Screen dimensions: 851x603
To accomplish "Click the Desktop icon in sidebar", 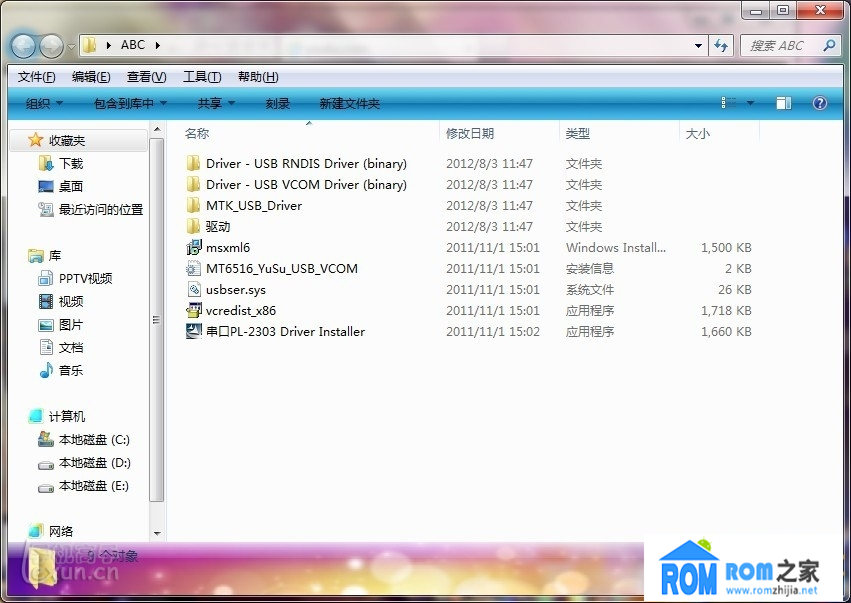I will tap(46, 186).
